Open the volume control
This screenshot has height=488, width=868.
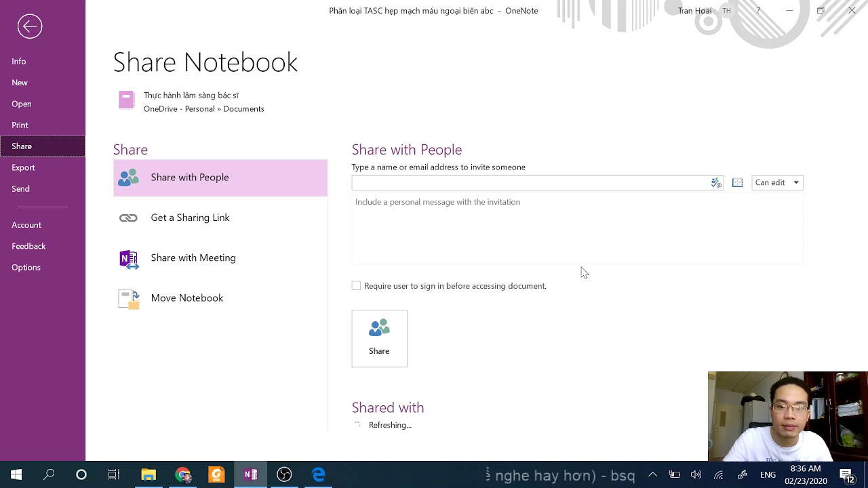(x=696, y=474)
